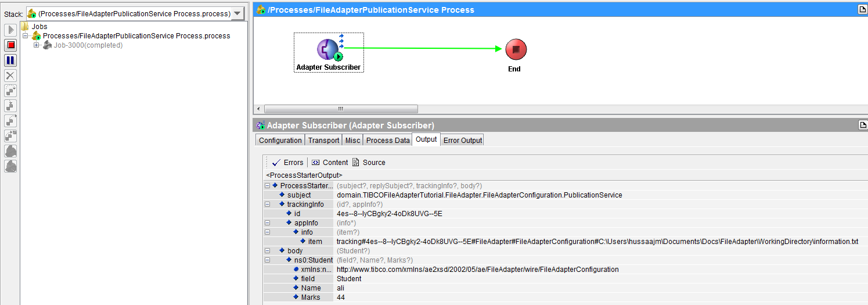Maximize the Adapter Subscriber detail panel
Image resolution: width=868 pixels, height=305 pixels.
click(863, 125)
